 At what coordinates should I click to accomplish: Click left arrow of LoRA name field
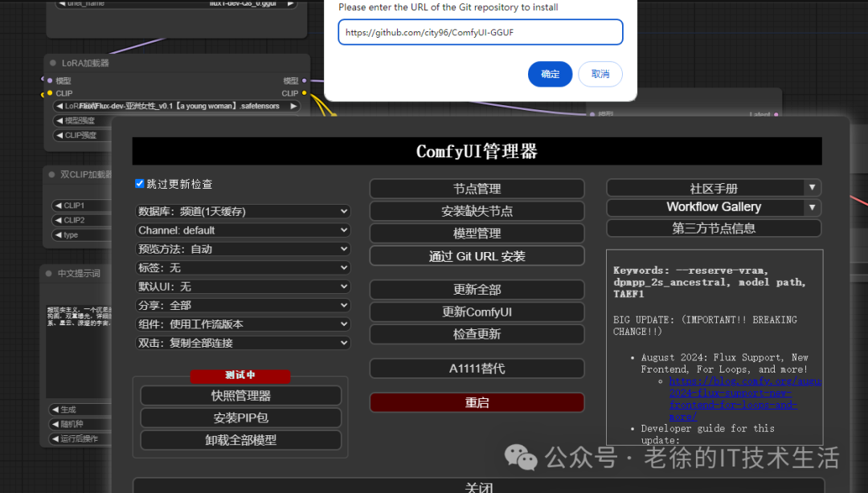[x=59, y=106]
